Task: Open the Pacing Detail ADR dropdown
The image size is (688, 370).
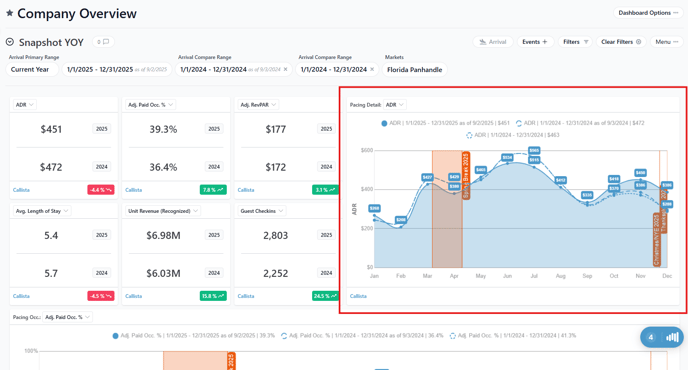Action: point(394,104)
